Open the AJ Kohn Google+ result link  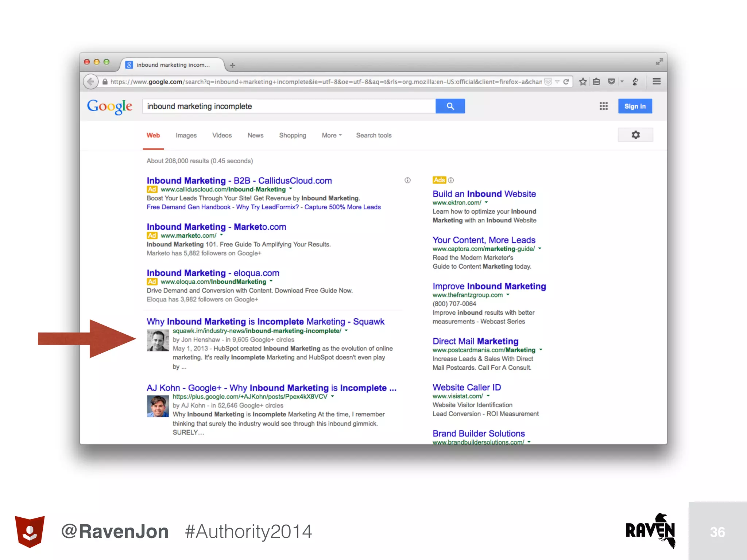[x=271, y=388]
